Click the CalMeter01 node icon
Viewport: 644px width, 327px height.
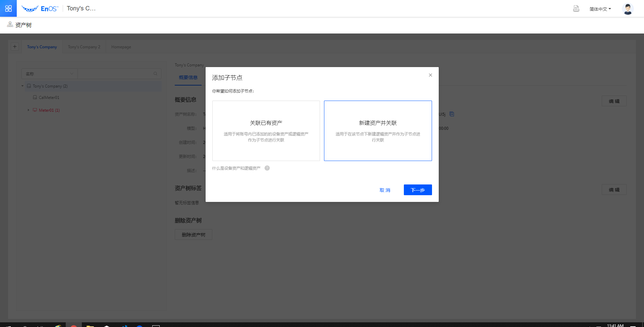(35, 97)
